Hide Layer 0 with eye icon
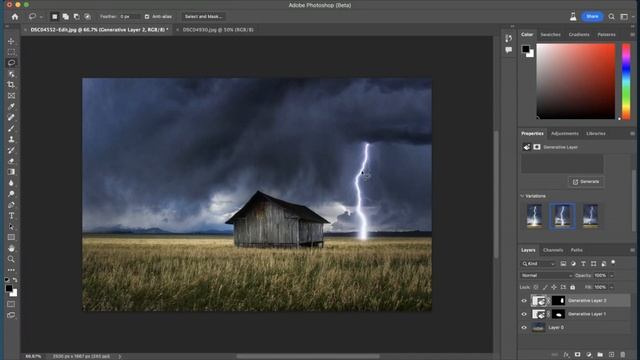The width and height of the screenshot is (640, 360). [x=524, y=328]
